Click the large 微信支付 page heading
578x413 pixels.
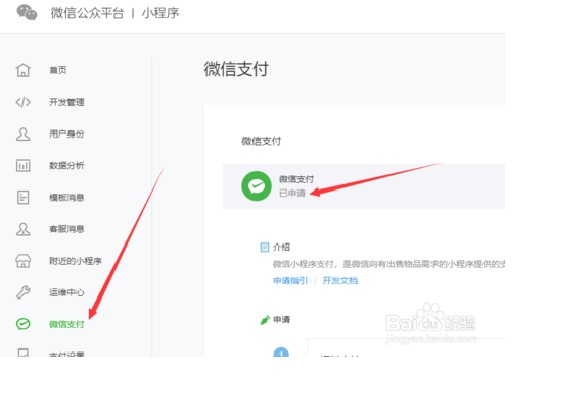coord(236,69)
